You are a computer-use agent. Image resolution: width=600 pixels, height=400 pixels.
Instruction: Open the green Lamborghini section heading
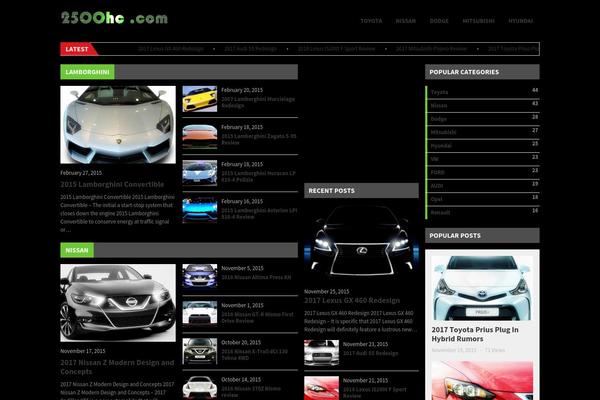coord(87,72)
